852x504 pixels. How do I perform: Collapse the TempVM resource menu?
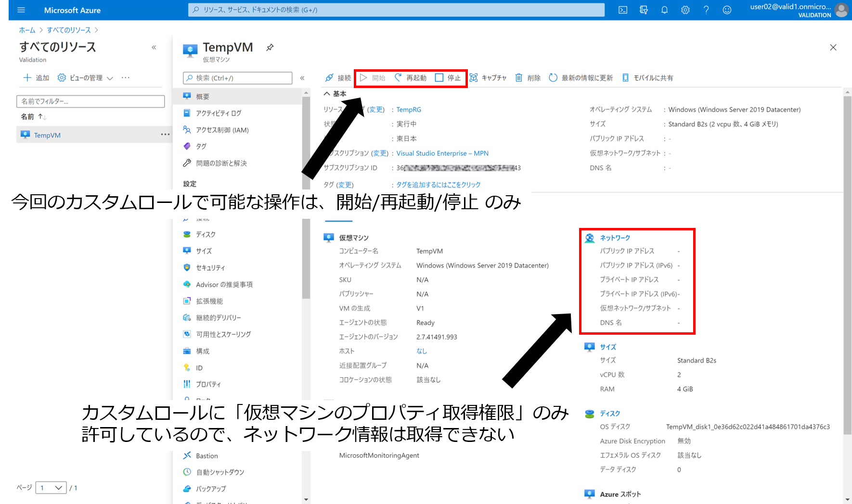pos(302,78)
